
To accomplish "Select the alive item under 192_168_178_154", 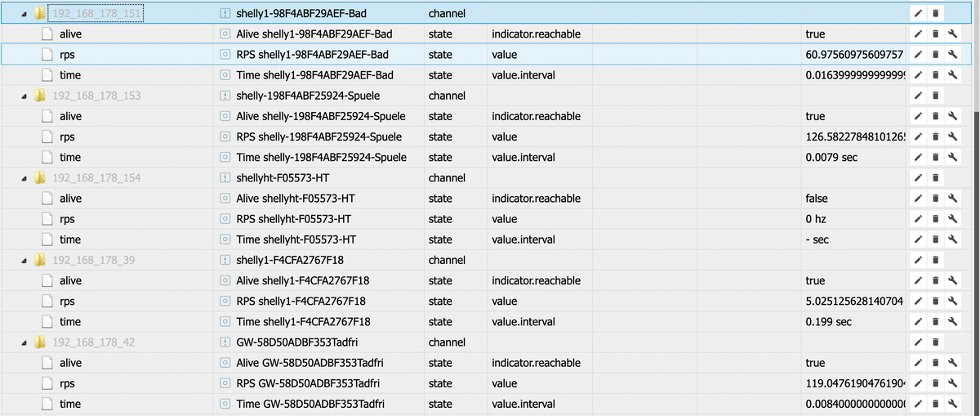I will click(x=70, y=199).
